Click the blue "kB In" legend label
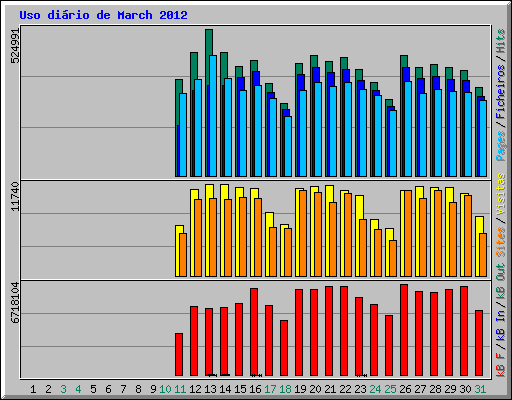The image size is (512, 400). click(501, 325)
